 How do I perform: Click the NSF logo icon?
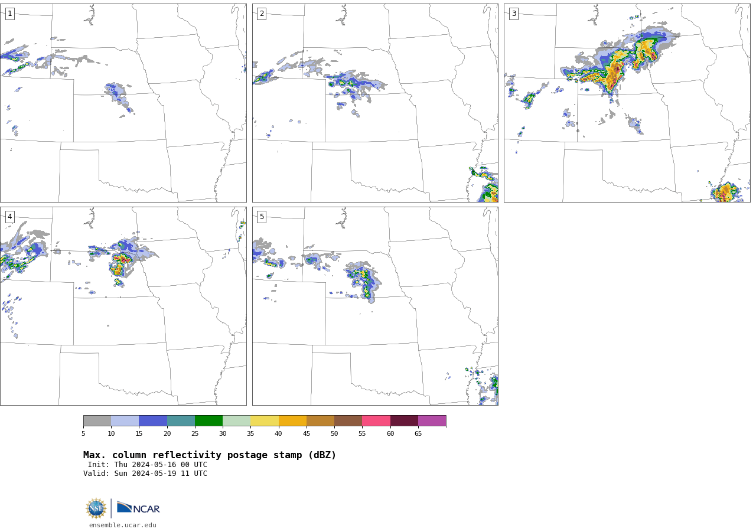pos(96,508)
